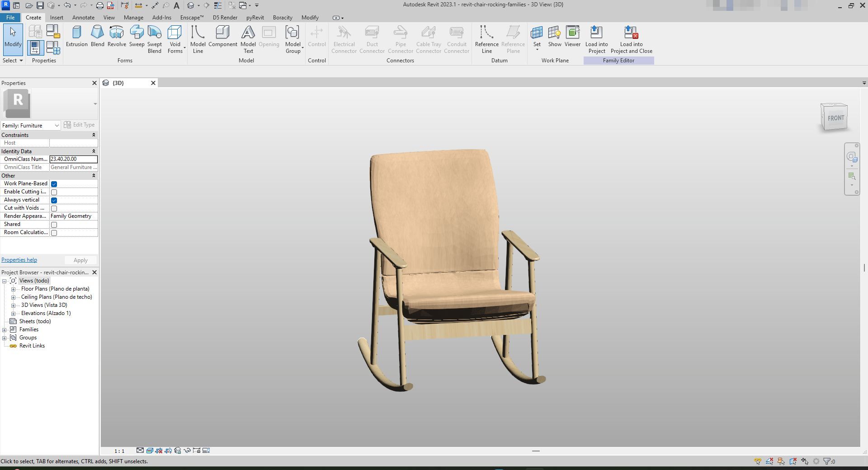The width and height of the screenshot is (868, 470).
Task: Click Load into Project
Action: click(596, 39)
